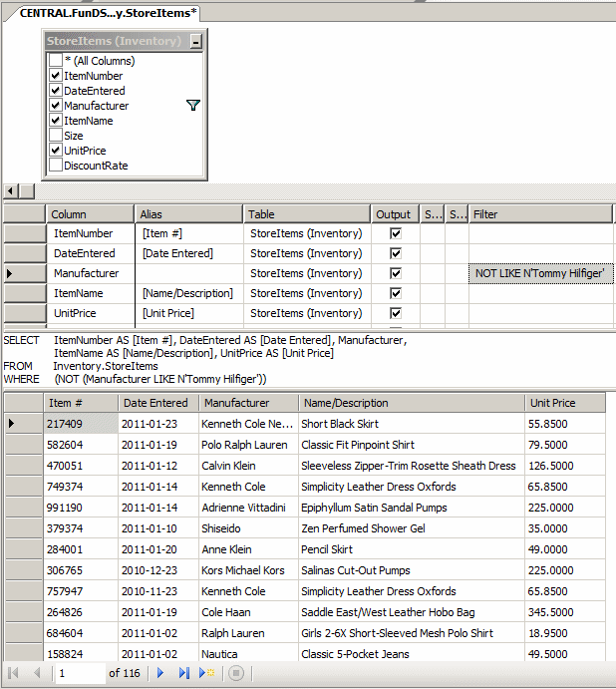Click the new record navigation button
Image resolution: width=616 pixels, height=689 pixels.
206,673
